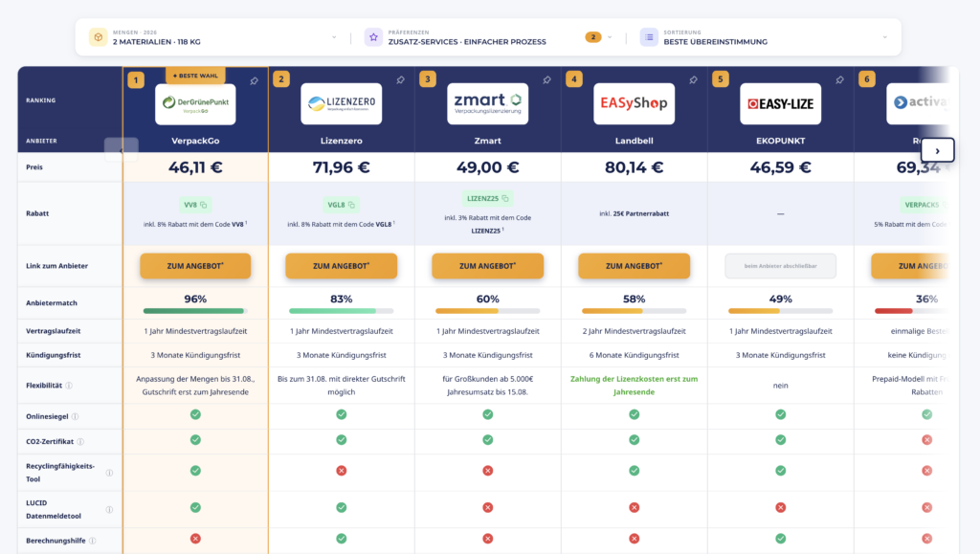Viewport: 980px width, 554px height.
Task: Pin the VerpackGo provider column
Action: 254,81
